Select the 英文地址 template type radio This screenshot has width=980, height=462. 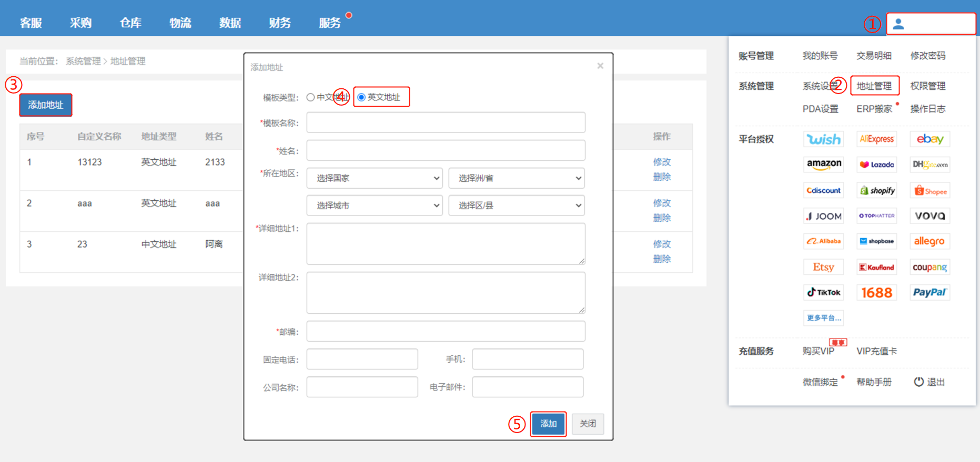point(361,97)
